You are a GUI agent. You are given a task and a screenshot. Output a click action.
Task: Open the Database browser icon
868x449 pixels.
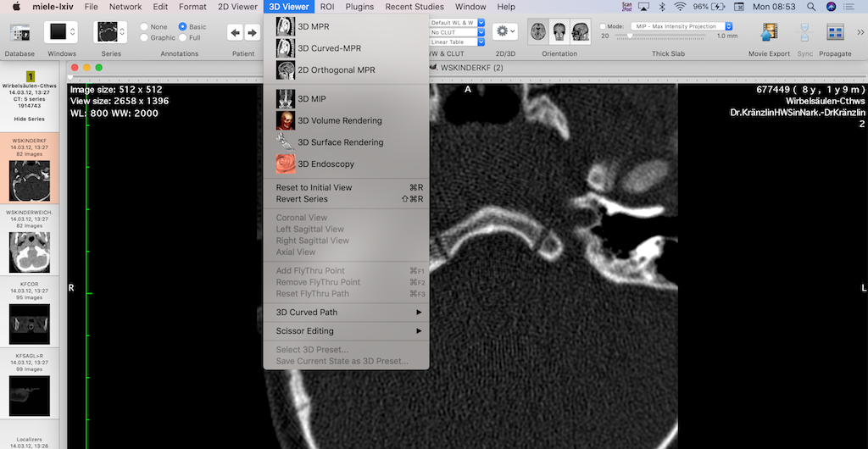19,33
